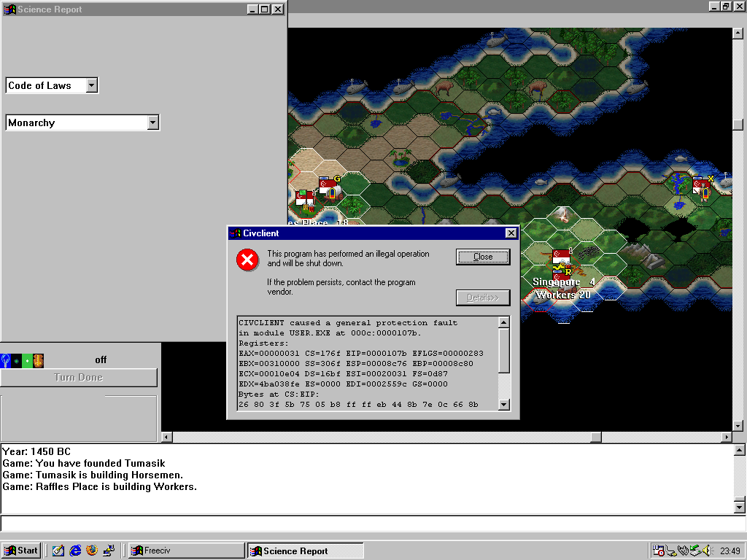747x560 pixels.
Task: Click 'Tumasik is building Horsemen.' message
Action: [x=93, y=475]
